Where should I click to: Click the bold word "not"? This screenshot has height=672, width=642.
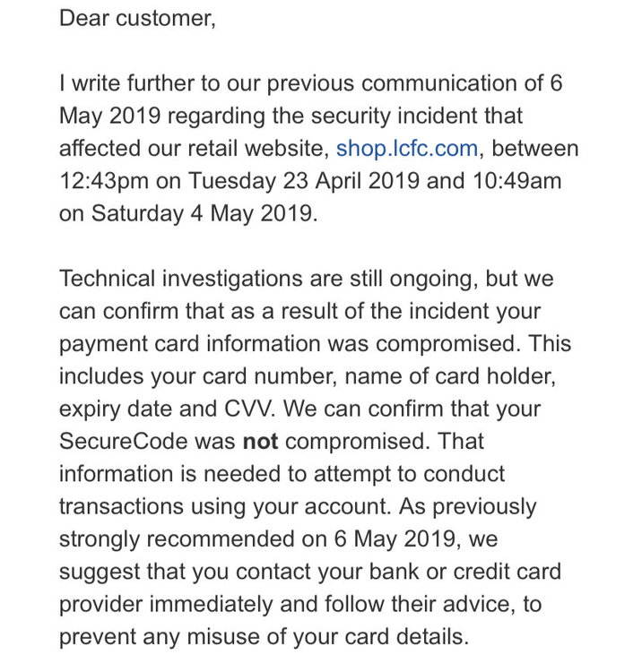click(x=260, y=442)
